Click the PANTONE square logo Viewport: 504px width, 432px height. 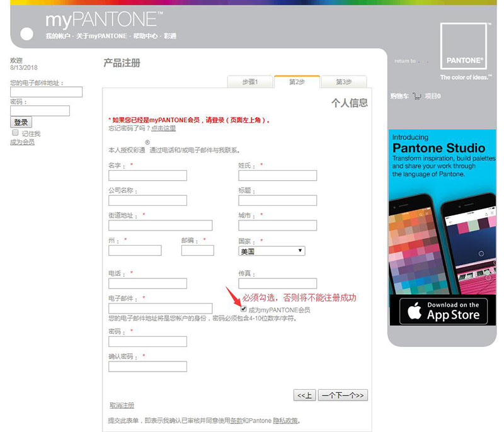coord(464,46)
